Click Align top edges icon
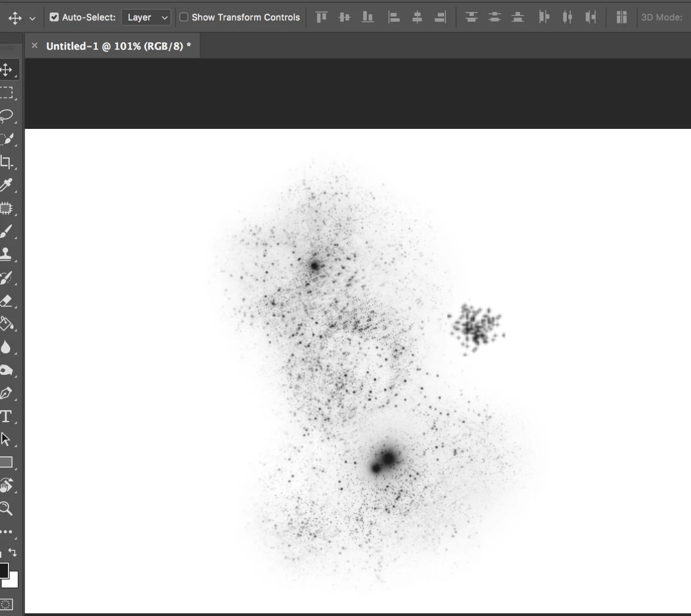Screen dimensions: 691x616 pos(322,17)
